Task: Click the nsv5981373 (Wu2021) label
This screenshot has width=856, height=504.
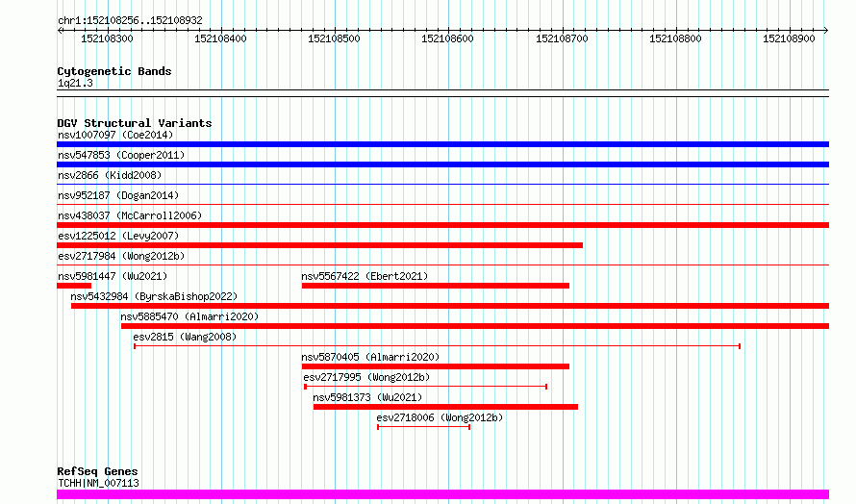Action: 367,397
